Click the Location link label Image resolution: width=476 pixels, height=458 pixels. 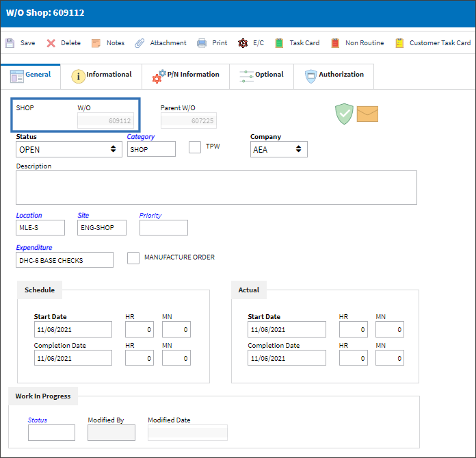29,216
